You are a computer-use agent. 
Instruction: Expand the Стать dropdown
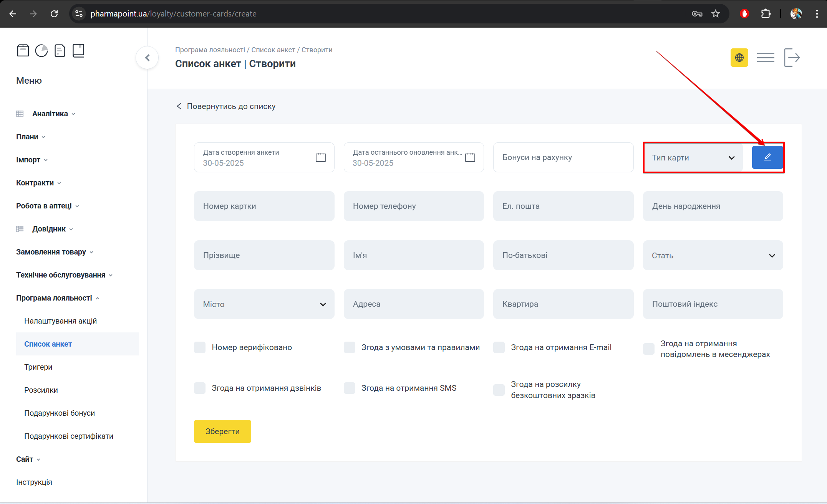pos(713,255)
